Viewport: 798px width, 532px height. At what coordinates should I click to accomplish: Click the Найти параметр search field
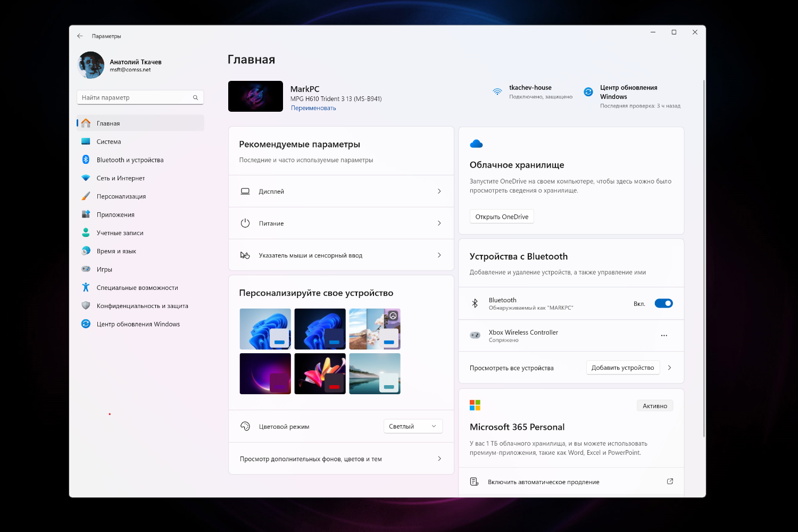140,97
